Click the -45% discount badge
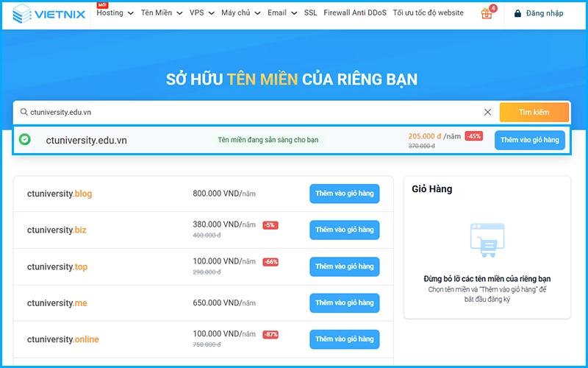The width and height of the screenshot is (588, 368). (473, 136)
